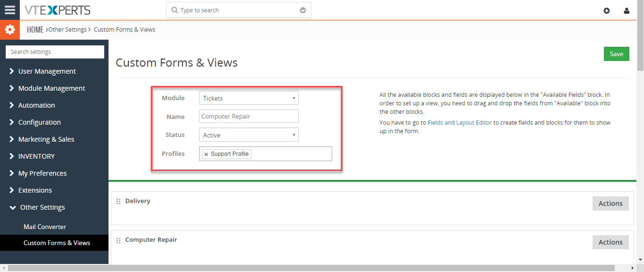
Task: Open Actions for Computer Repair block
Action: [611, 242]
